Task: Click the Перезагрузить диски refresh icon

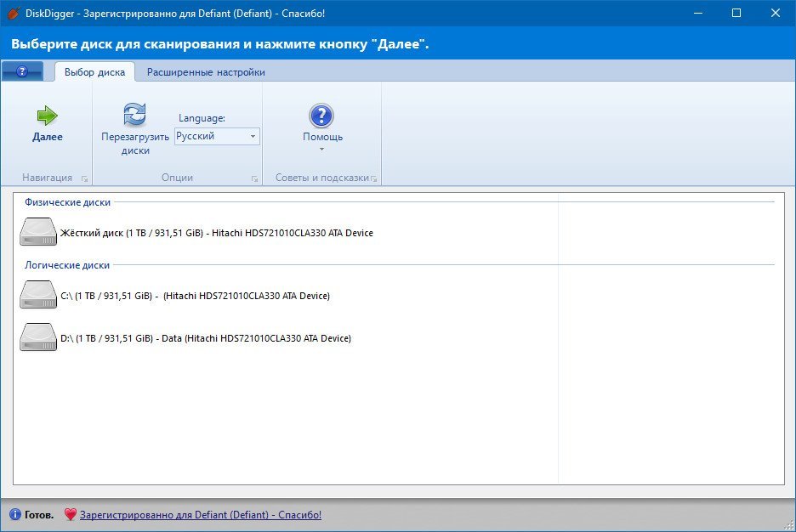Action: point(135,114)
